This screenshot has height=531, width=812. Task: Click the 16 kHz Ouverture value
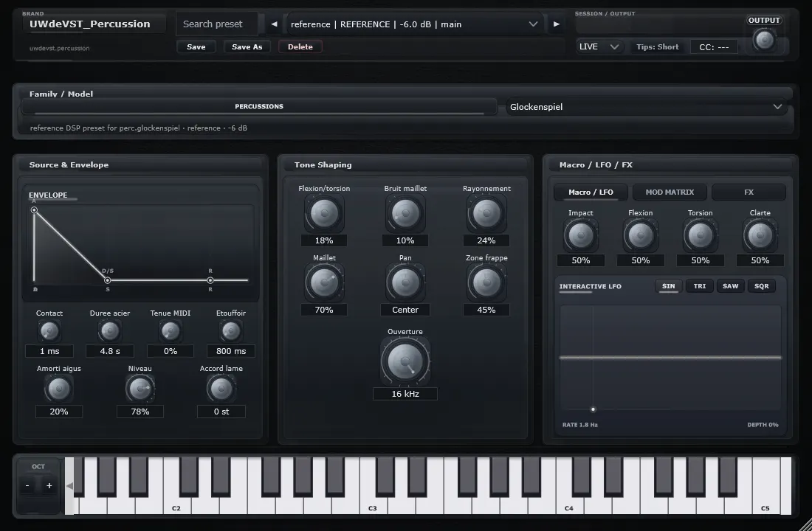405,394
